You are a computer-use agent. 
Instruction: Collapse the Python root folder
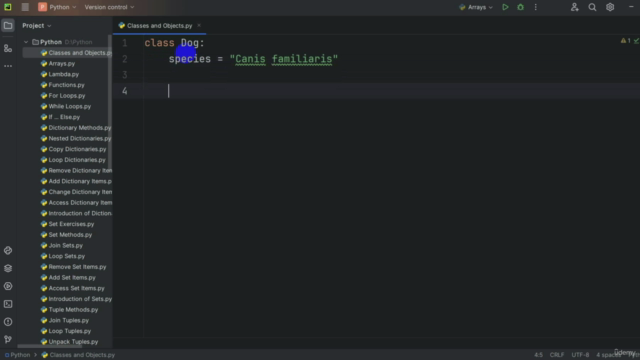26,42
